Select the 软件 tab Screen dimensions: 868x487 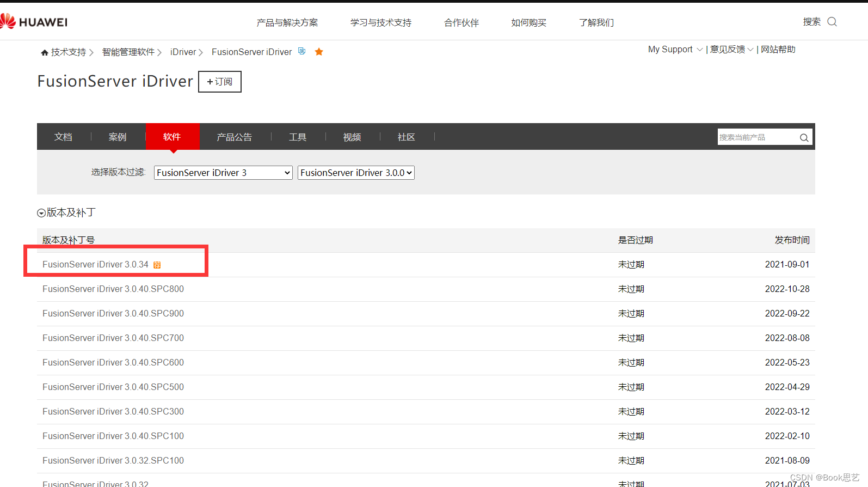pyautogui.click(x=172, y=137)
